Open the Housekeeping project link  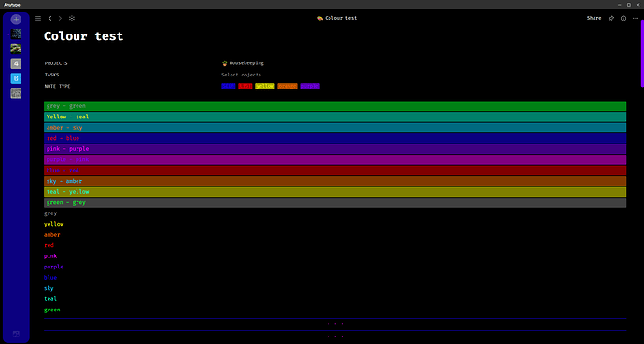click(x=243, y=63)
